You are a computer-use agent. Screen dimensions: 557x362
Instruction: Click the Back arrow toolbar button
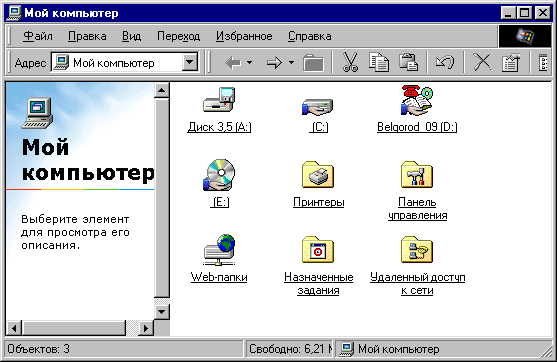pyautogui.click(x=233, y=63)
